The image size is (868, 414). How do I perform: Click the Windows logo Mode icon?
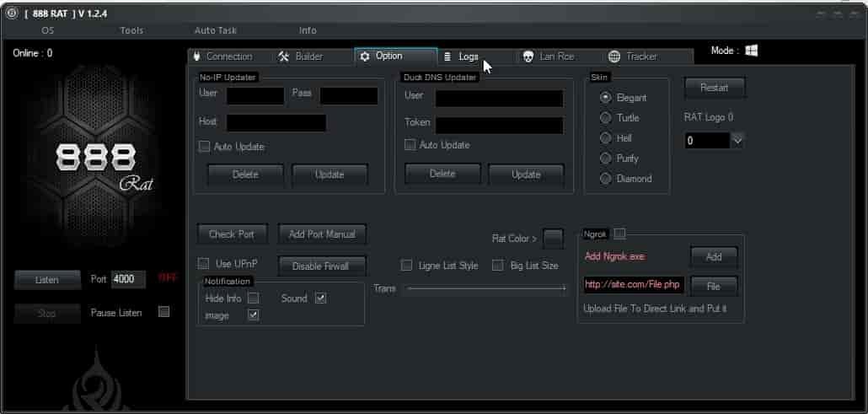pos(751,51)
